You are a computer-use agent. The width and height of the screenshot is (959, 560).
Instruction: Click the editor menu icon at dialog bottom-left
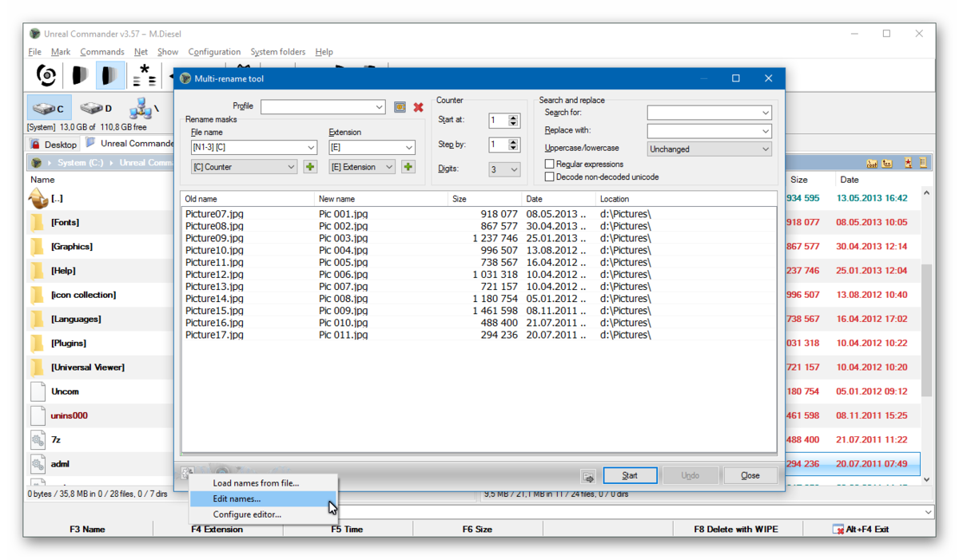[187, 473]
